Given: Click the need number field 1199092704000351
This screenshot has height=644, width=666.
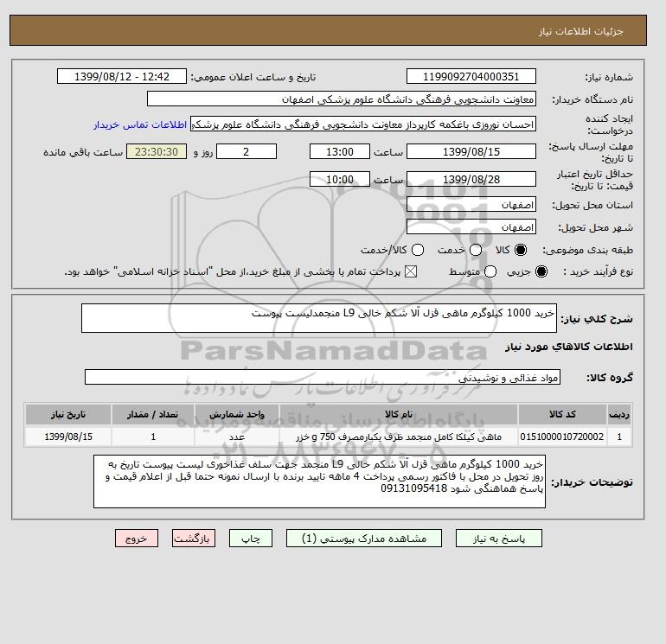Looking at the screenshot, I should click(x=471, y=76).
